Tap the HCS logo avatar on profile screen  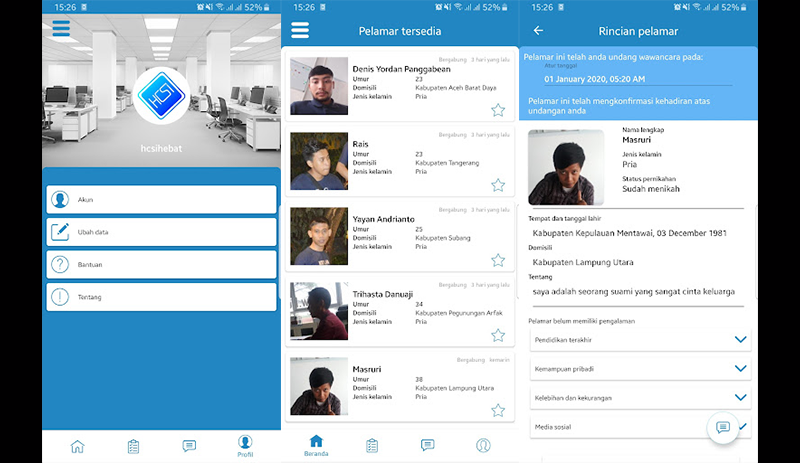[161, 96]
